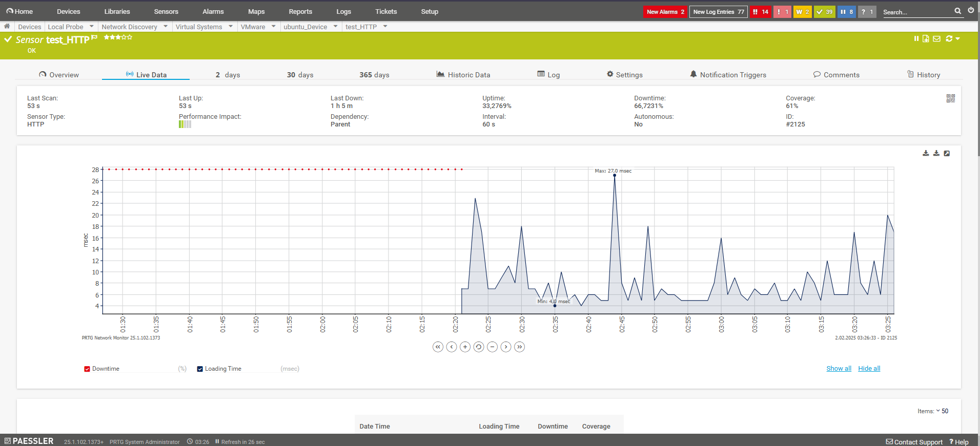Move graph one step back
The width and height of the screenshot is (980, 446).
(452, 347)
